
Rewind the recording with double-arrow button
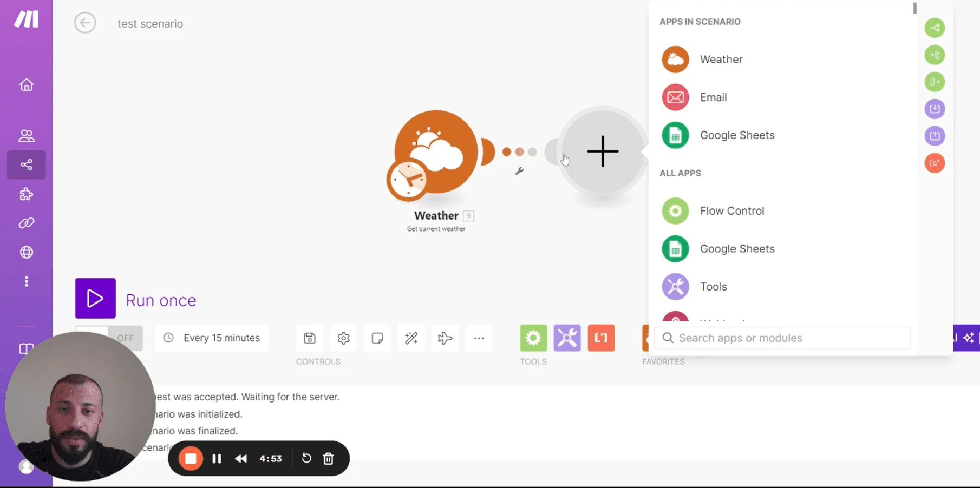pyautogui.click(x=241, y=459)
